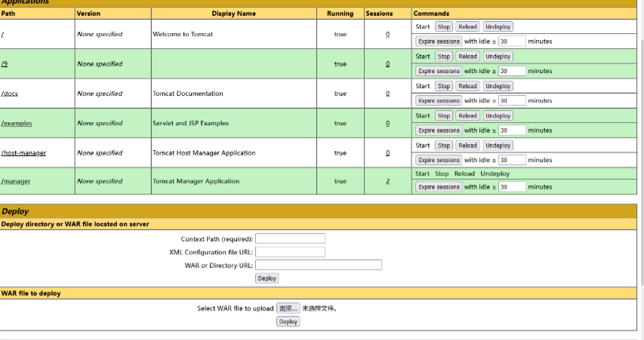The height and width of the screenshot is (340, 644).
Task: Select the Display Name column header
Action: click(234, 14)
